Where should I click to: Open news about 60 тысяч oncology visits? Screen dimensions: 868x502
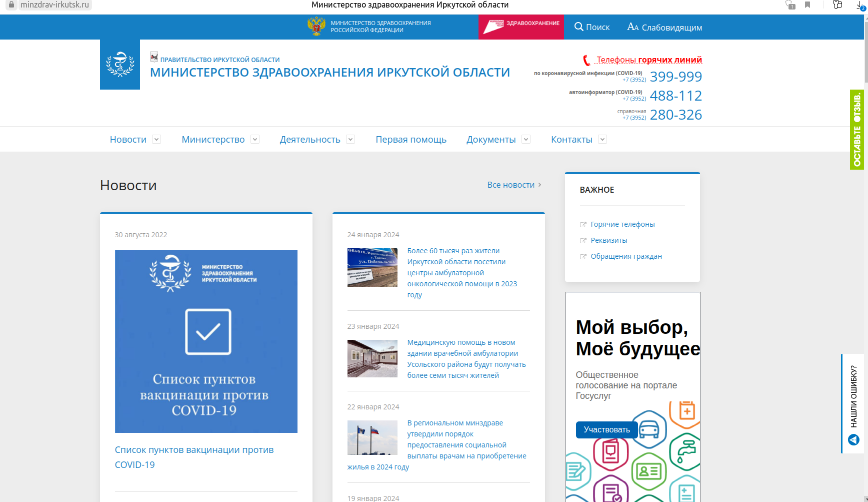pyautogui.click(x=462, y=273)
